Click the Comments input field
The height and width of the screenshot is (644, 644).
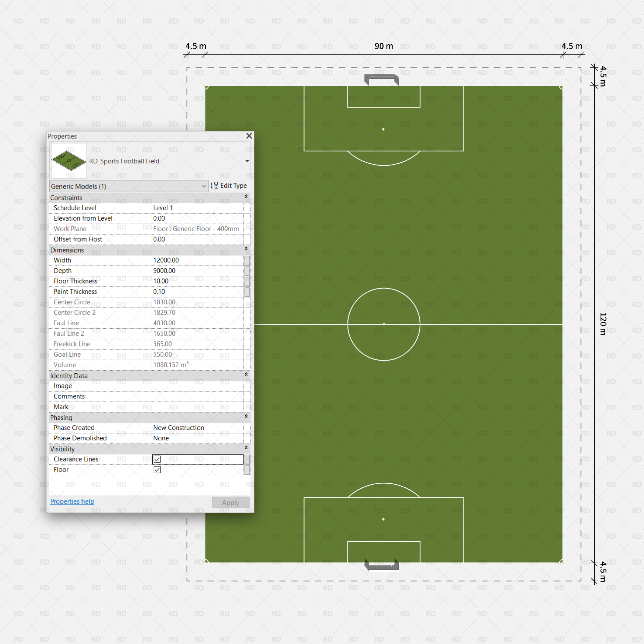198,396
